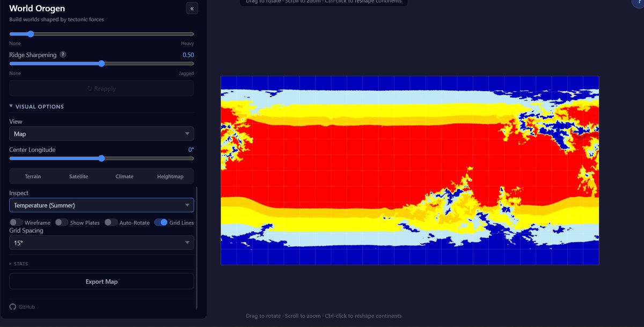
Task: Click the partially visible help icon at the top right
Action: pyautogui.click(x=639, y=3)
